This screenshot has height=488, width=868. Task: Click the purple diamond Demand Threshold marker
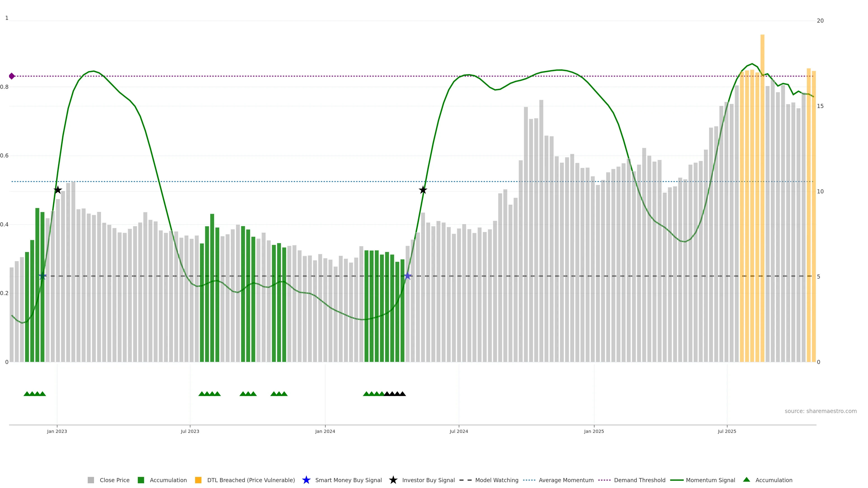tap(12, 76)
